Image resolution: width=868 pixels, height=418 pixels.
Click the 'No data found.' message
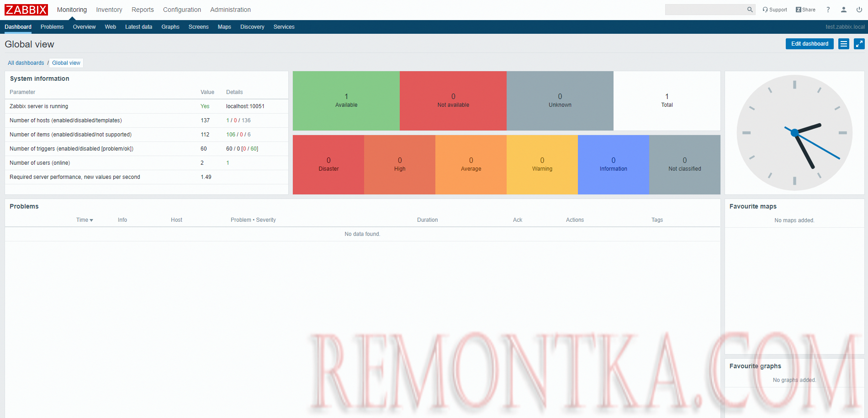coord(362,234)
